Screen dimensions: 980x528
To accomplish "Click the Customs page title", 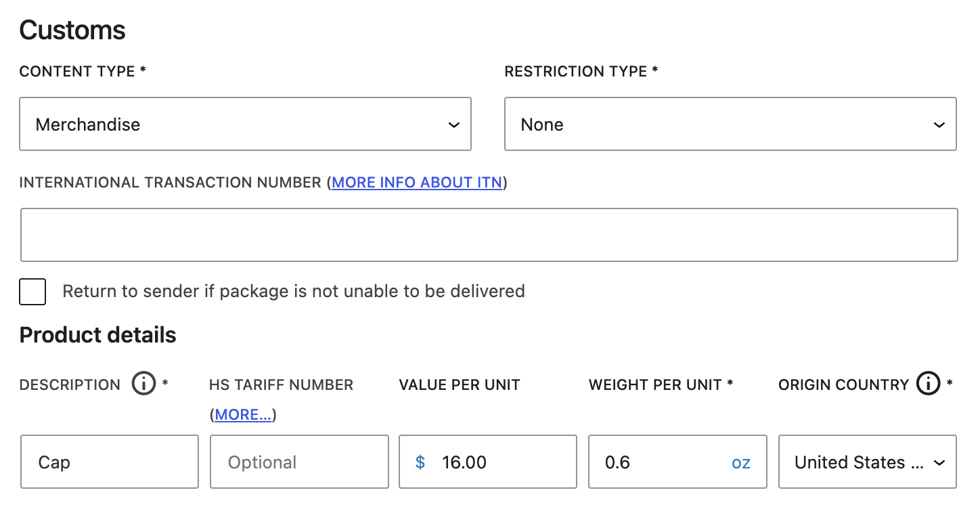I will pyautogui.click(x=72, y=30).
